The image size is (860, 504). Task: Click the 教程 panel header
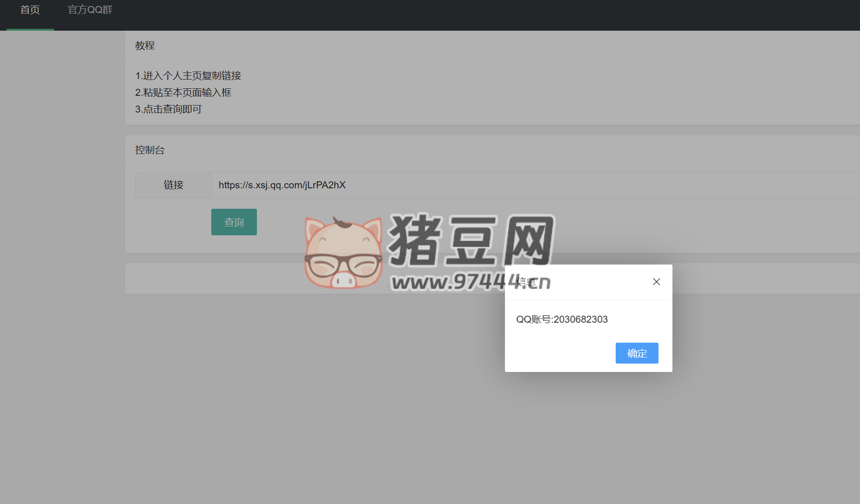coord(145,46)
